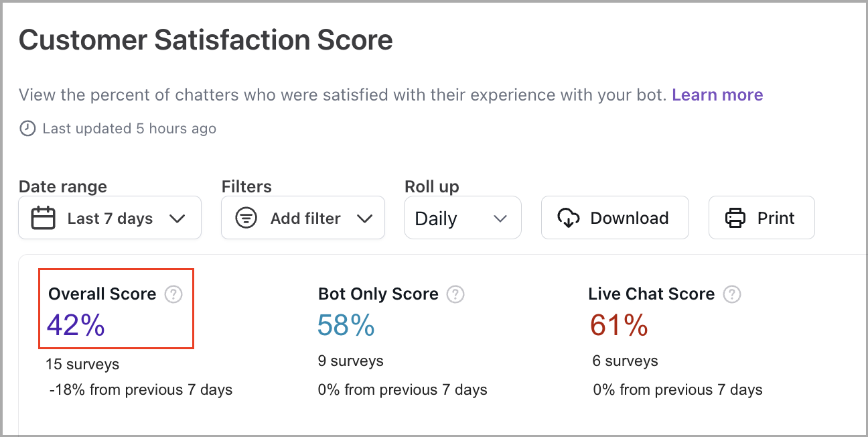Click the Customer Satisfaction Score heading

pos(206,40)
